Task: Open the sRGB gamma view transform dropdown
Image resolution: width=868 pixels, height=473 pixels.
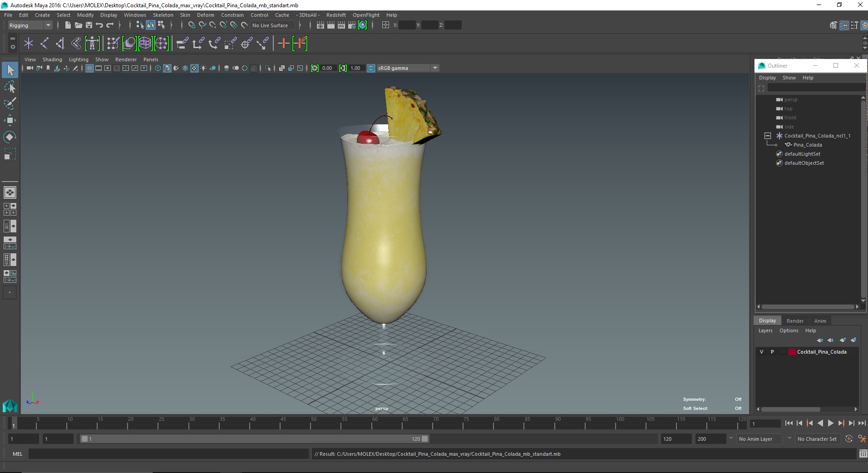Action: 408,68
